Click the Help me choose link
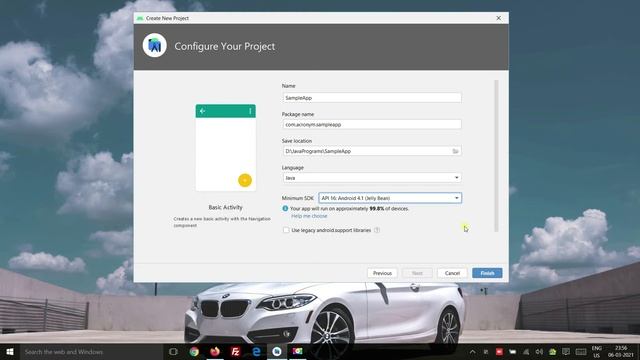 [x=309, y=216]
